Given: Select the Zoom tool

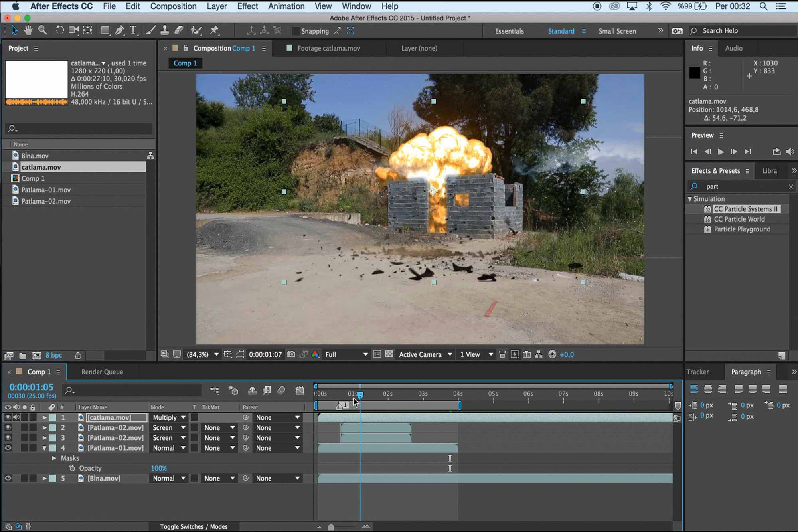Looking at the screenshot, I should click(x=42, y=30).
